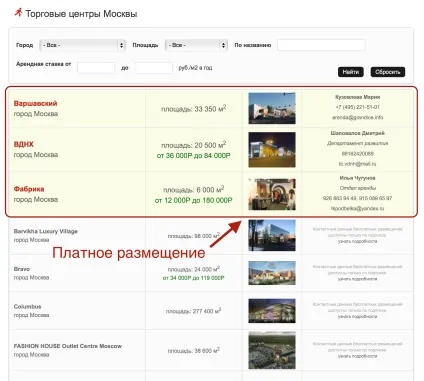Click the Bravo mall thumbnail photo
Screen dimensions: 424x381
click(272, 273)
